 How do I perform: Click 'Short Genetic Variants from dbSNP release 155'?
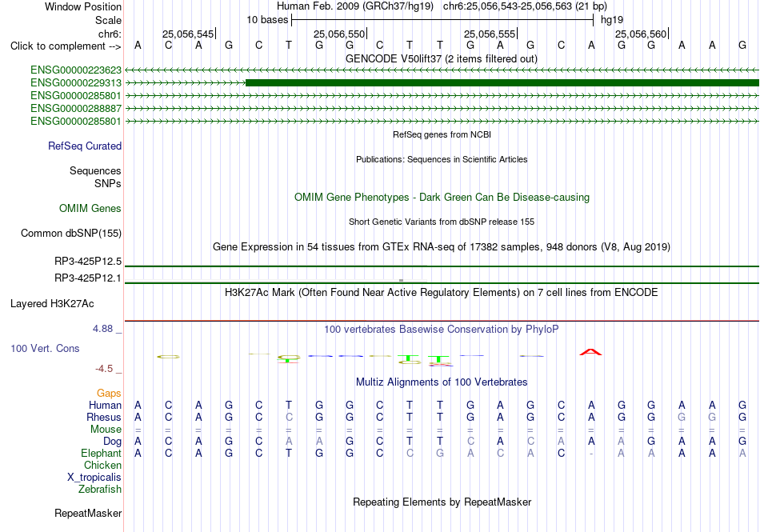click(x=442, y=222)
